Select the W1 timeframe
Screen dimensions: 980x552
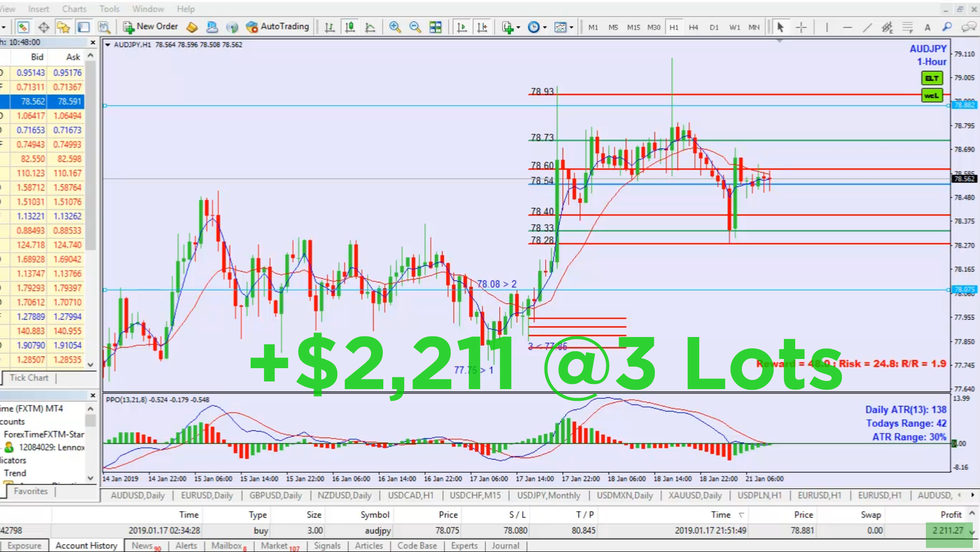click(734, 28)
